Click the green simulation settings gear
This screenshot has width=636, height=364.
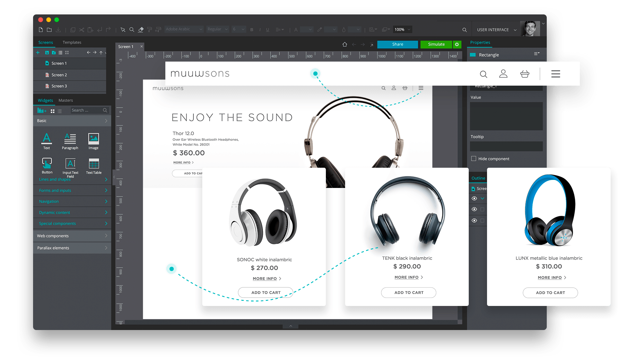point(457,44)
